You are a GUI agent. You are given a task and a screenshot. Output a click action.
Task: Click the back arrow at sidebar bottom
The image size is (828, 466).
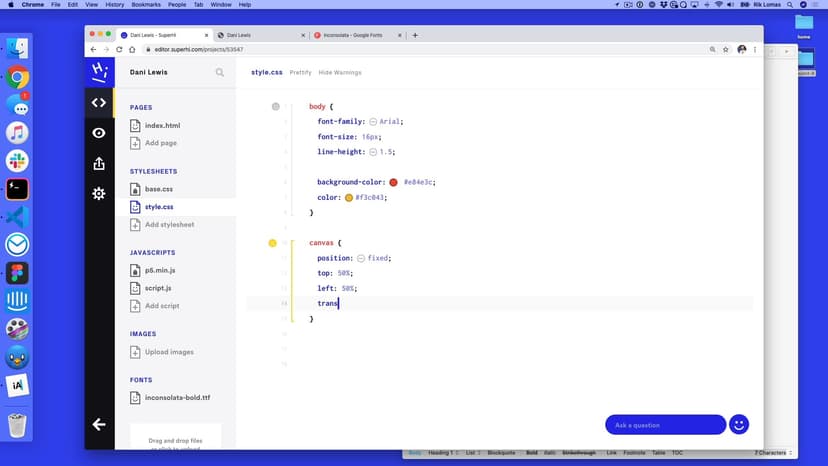tap(99, 425)
